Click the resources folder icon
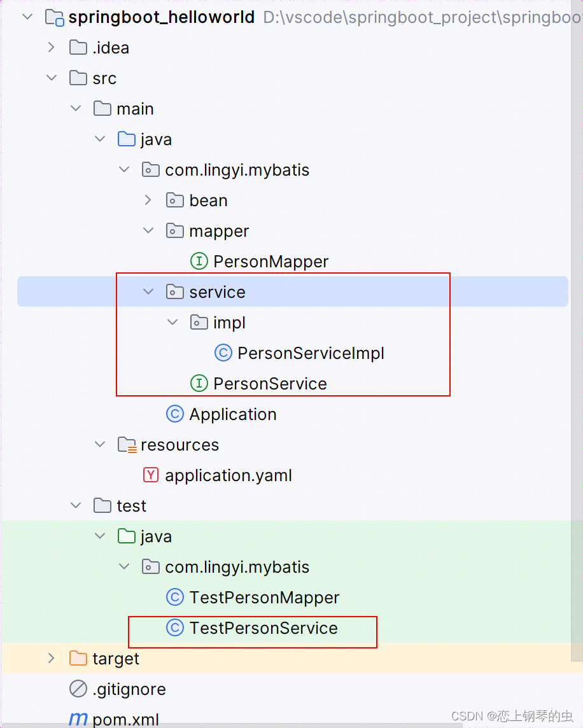The width and height of the screenshot is (583, 728). (126, 444)
